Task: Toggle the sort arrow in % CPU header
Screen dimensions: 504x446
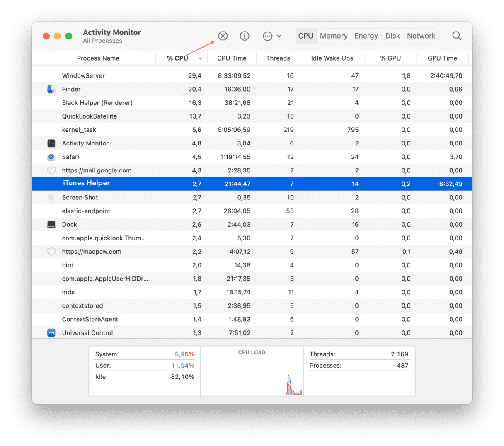Action: tap(201, 59)
